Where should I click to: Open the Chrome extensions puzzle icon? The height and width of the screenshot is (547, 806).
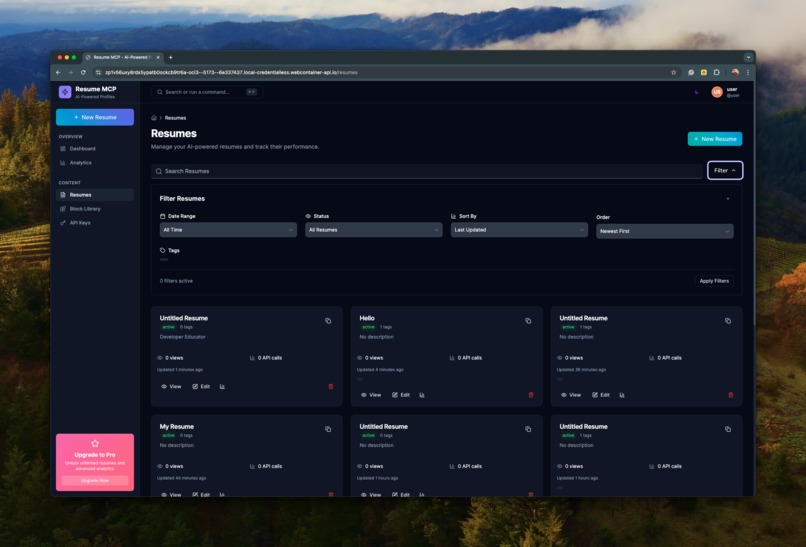click(716, 72)
